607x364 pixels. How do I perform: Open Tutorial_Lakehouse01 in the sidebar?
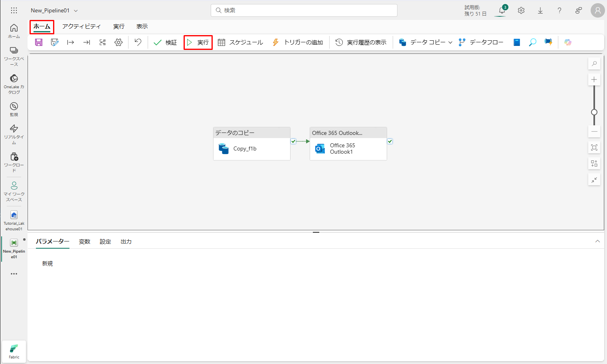(x=14, y=220)
